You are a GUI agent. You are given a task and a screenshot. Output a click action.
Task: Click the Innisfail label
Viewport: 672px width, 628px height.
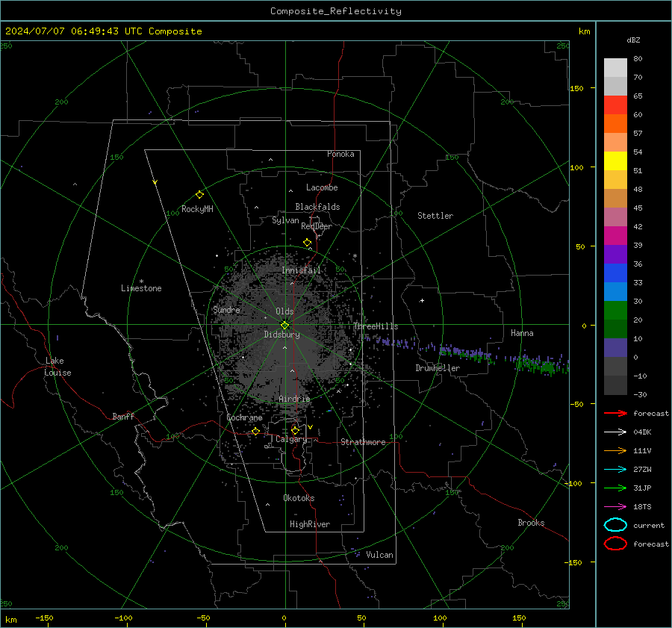point(301,270)
